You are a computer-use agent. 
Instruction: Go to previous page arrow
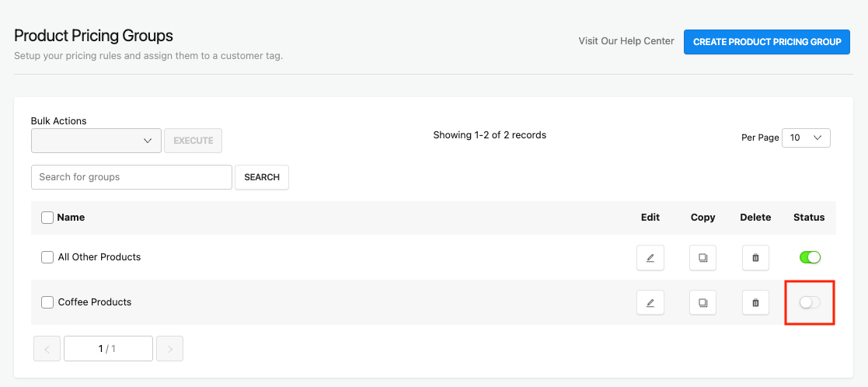(47, 349)
